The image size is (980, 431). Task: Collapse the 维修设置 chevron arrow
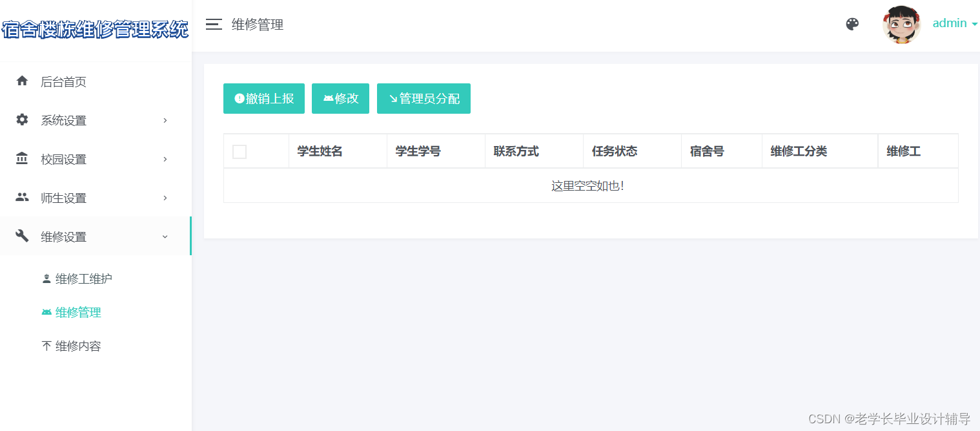tap(165, 237)
